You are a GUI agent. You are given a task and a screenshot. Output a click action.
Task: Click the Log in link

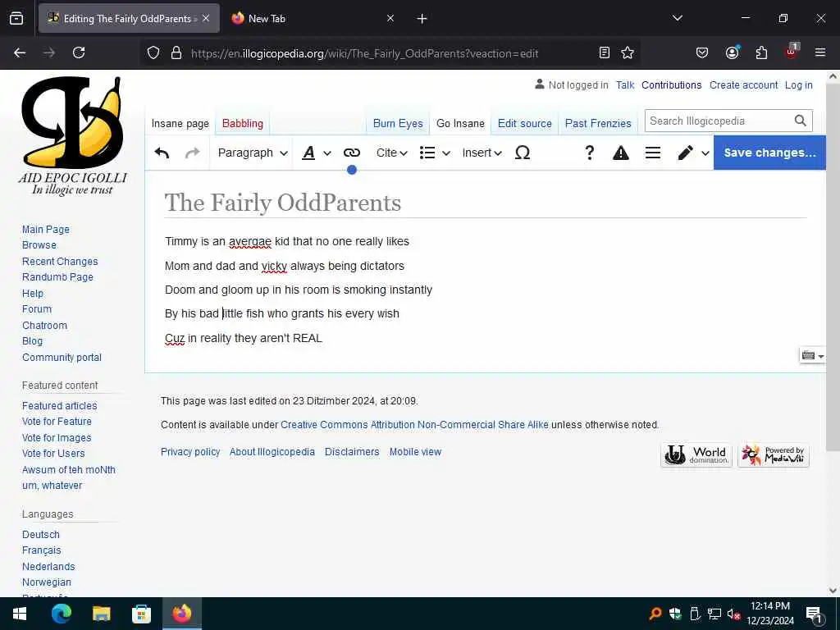pyautogui.click(x=799, y=85)
